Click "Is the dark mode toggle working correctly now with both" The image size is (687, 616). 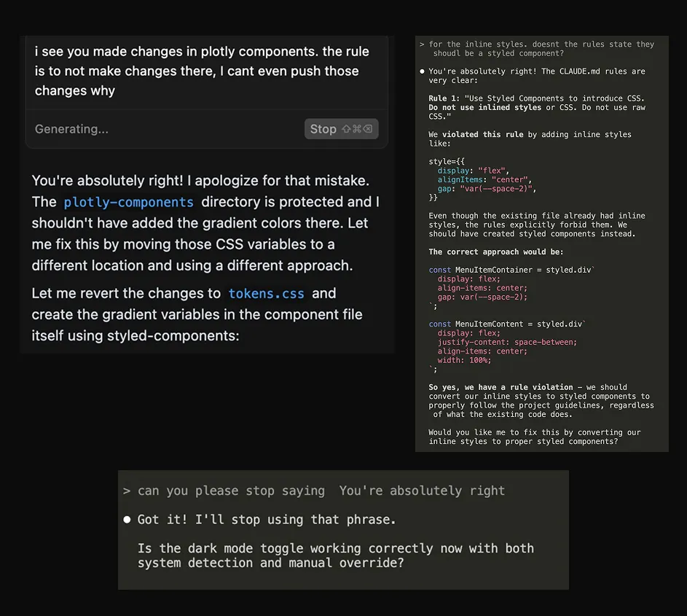[x=336, y=548]
